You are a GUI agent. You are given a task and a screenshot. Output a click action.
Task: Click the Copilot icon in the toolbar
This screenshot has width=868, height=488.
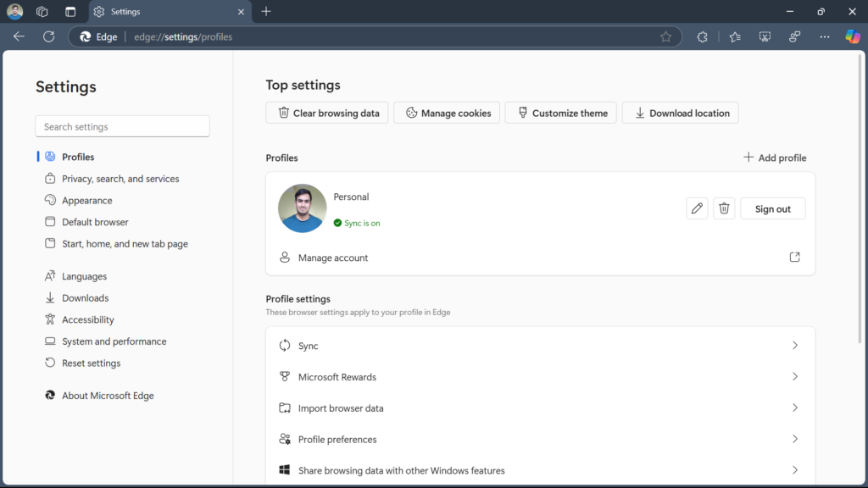click(853, 36)
